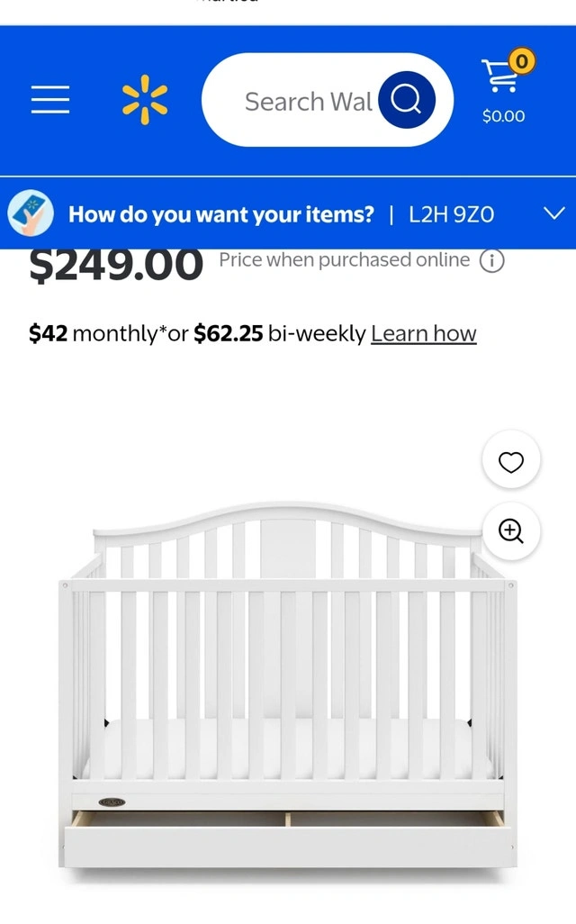Expand the fulfillment options chevron
This screenshot has width=576, height=924.
coord(554,213)
